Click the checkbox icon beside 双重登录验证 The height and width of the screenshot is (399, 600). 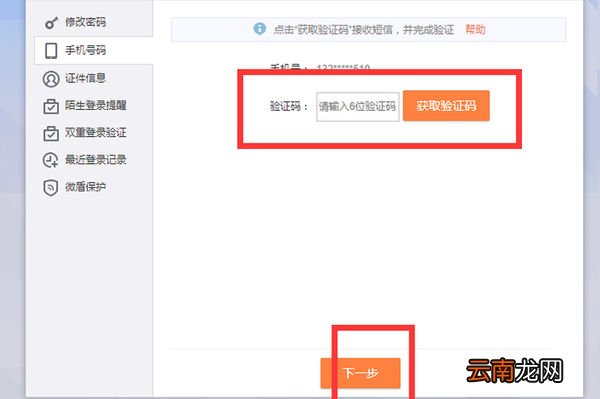[x=51, y=134]
